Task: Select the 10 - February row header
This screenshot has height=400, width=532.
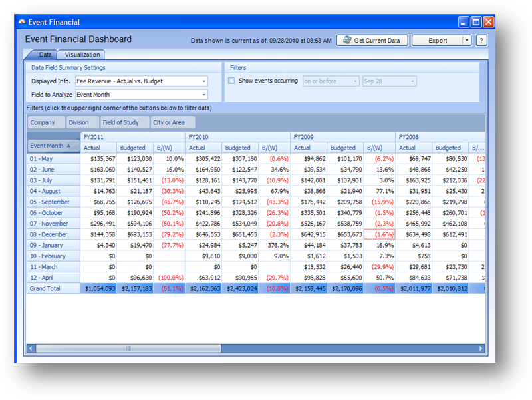Action: click(53, 256)
